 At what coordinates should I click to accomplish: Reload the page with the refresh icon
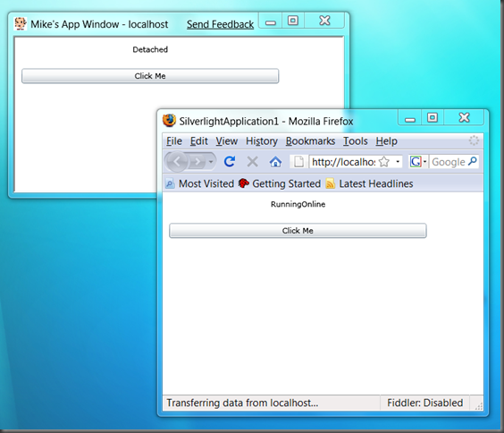click(230, 162)
